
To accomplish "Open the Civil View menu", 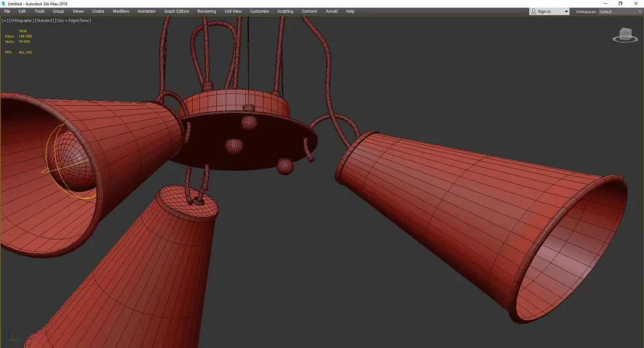I will click(233, 11).
